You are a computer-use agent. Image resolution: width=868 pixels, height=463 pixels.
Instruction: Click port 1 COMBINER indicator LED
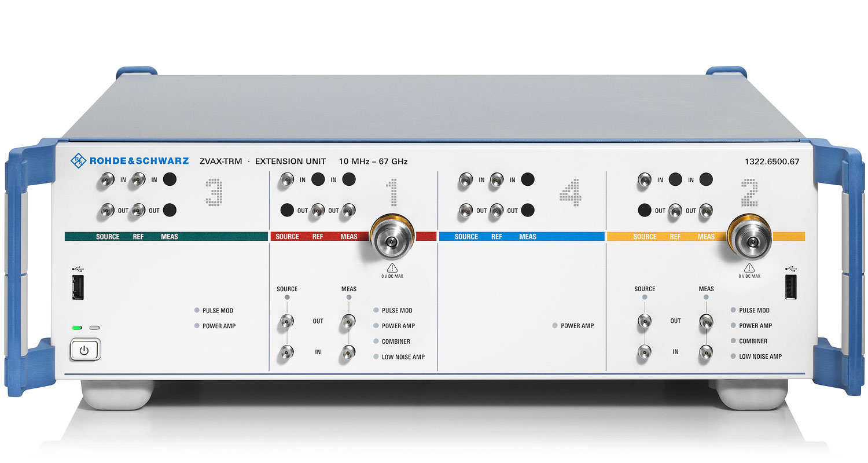tap(376, 341)
